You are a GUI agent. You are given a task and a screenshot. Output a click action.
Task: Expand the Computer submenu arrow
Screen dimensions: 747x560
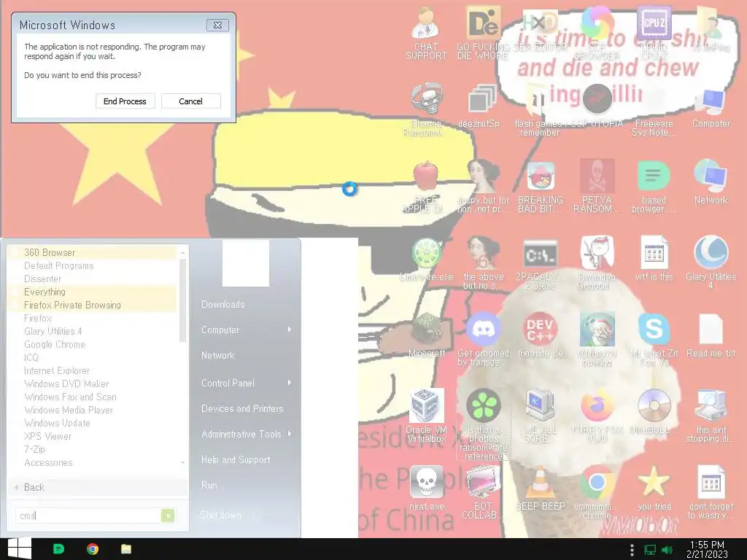289,330
